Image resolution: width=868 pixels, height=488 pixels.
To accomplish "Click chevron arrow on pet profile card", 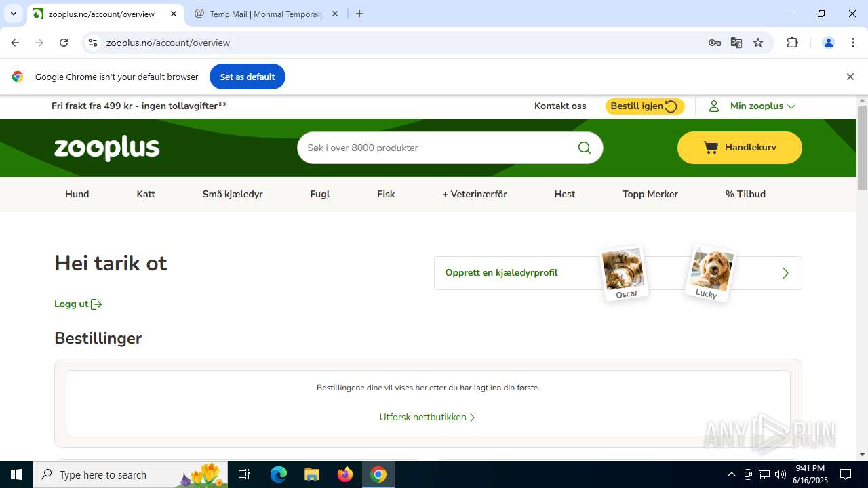I will coord(785,273).
